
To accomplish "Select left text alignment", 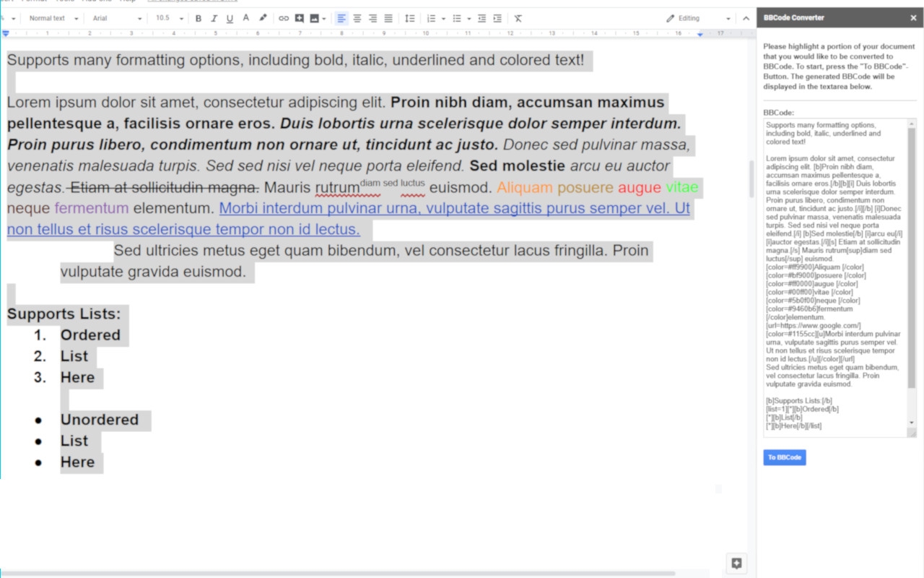I will click(341, 18).
